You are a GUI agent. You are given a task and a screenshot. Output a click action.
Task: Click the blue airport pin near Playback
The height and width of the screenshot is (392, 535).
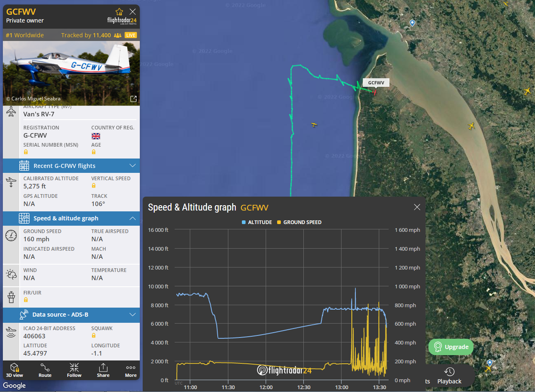coord(489,363)
